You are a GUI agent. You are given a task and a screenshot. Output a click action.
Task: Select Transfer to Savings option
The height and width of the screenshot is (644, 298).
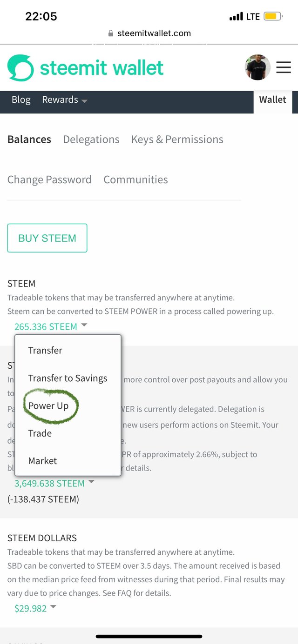pyautogui.click(x=68, y=378)
